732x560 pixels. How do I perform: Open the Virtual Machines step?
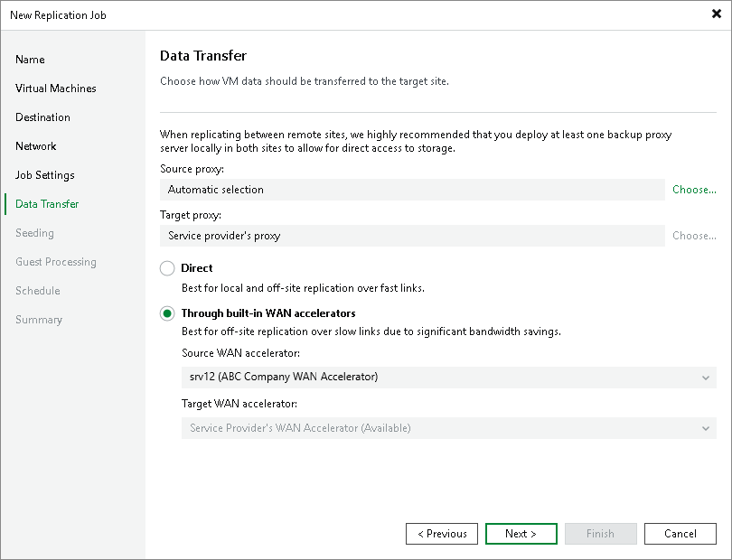56,89
